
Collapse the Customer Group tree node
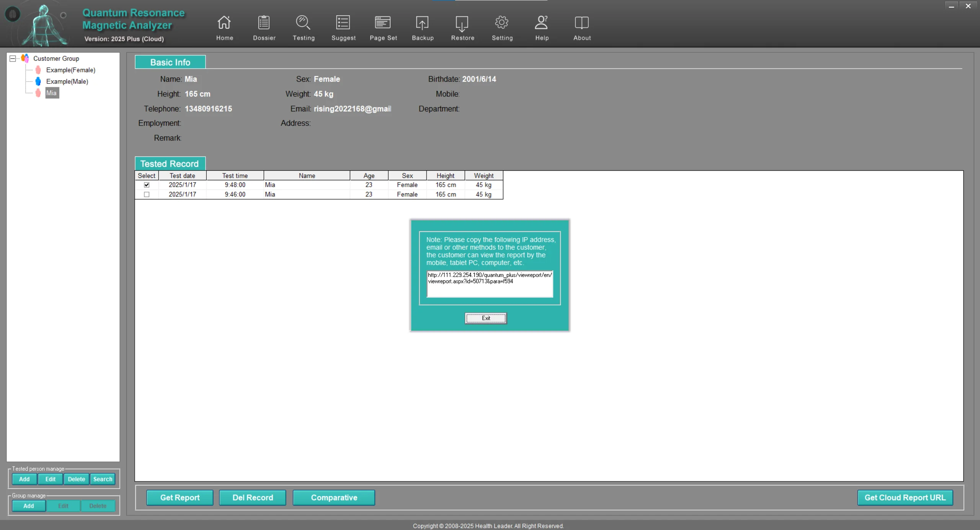[x=13, y=59]
